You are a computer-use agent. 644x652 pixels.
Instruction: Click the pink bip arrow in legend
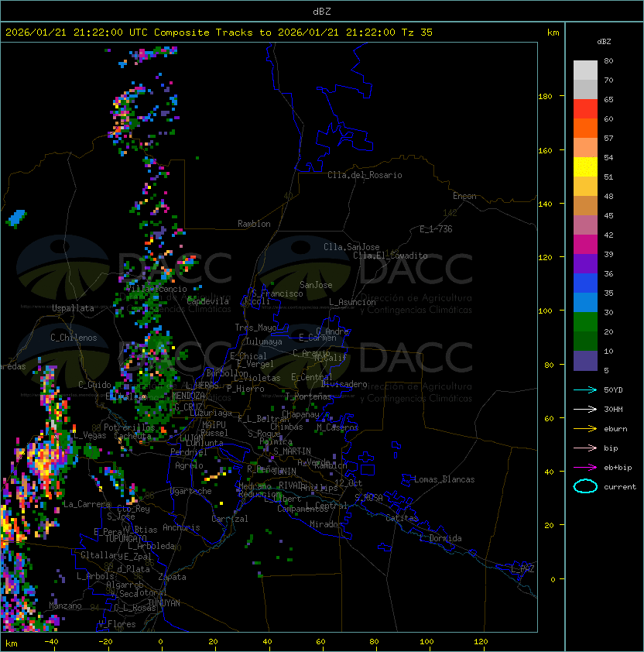click(585, 448)
